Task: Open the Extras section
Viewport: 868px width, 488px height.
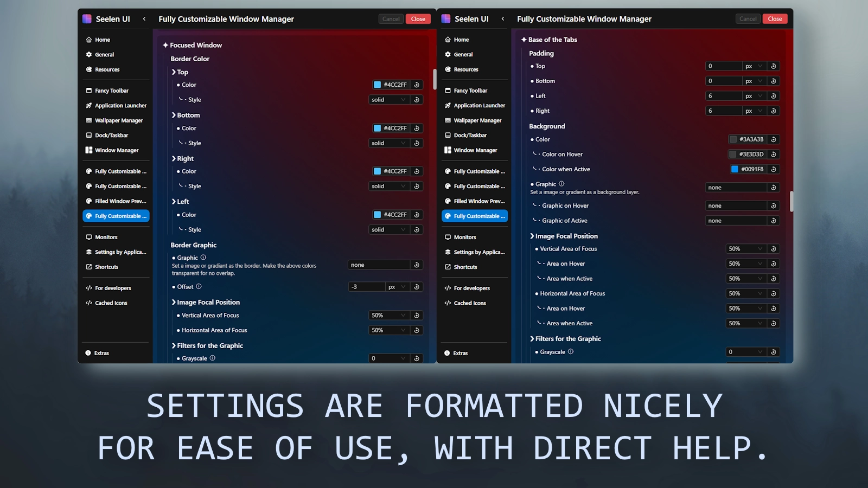Action: [x=100, y=353]
